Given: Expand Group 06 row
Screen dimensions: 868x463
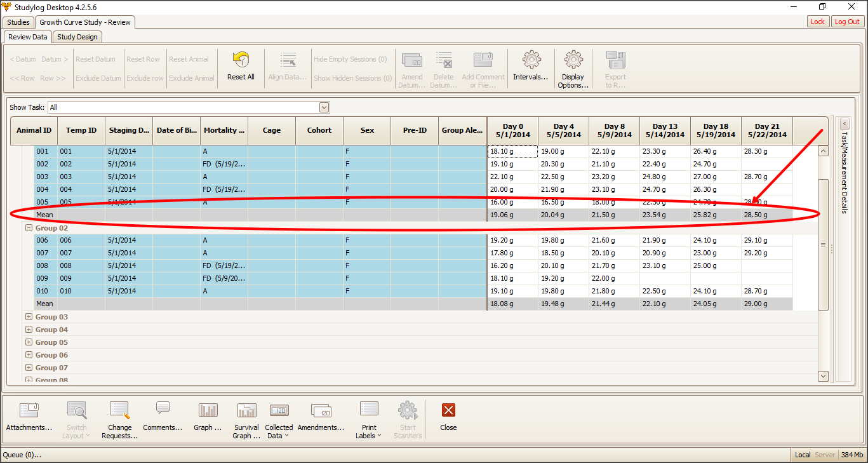Looking at the screenshot, I should [28, 355].
